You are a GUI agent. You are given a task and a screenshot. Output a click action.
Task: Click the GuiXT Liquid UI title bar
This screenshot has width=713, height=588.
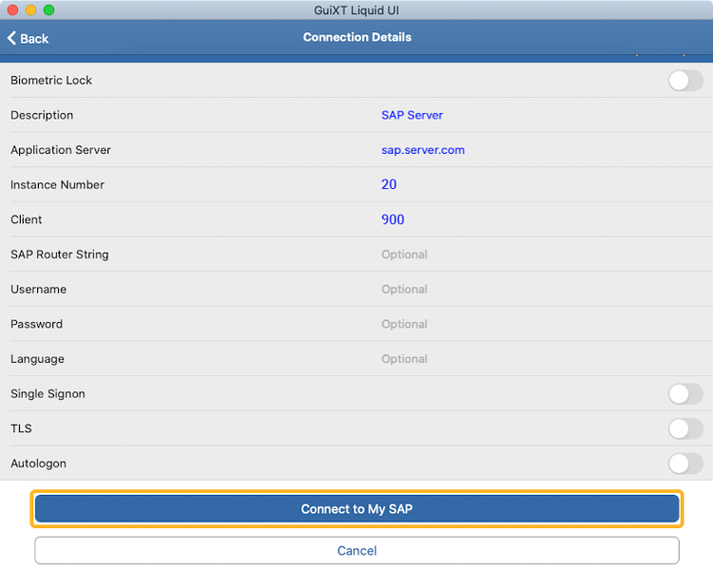coord(356,9)
